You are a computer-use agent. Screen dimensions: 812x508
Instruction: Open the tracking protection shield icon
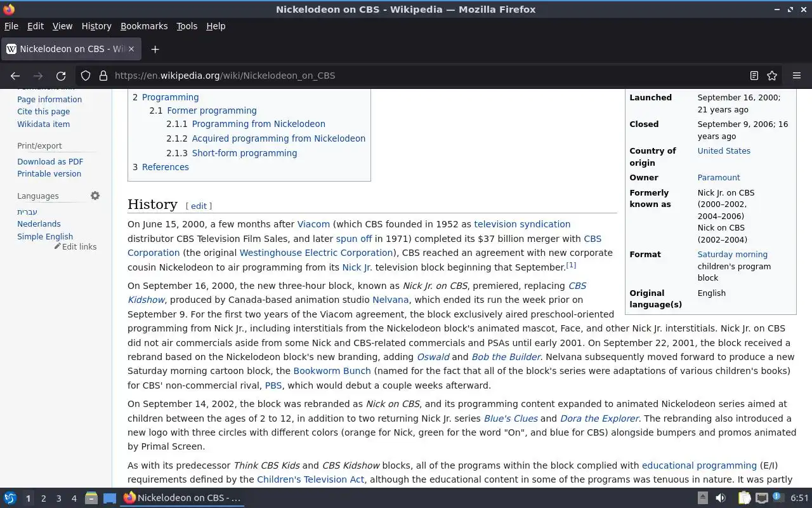click(x=86, y=76)
